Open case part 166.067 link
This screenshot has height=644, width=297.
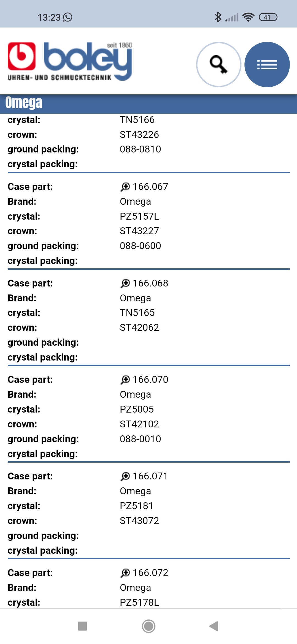pyautogui.click(x=150, y=187)
